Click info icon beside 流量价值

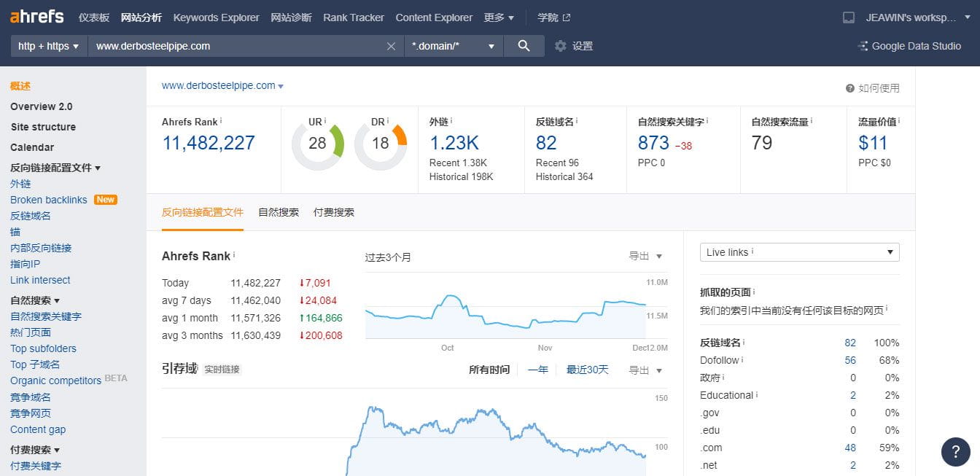point(899,121)
